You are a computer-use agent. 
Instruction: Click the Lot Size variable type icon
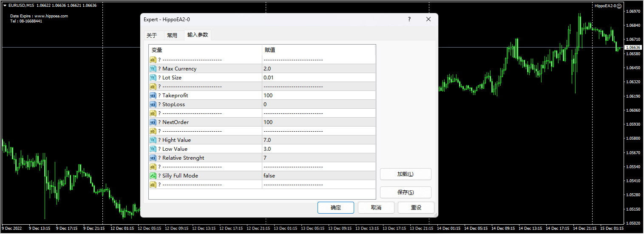point(153,78)
